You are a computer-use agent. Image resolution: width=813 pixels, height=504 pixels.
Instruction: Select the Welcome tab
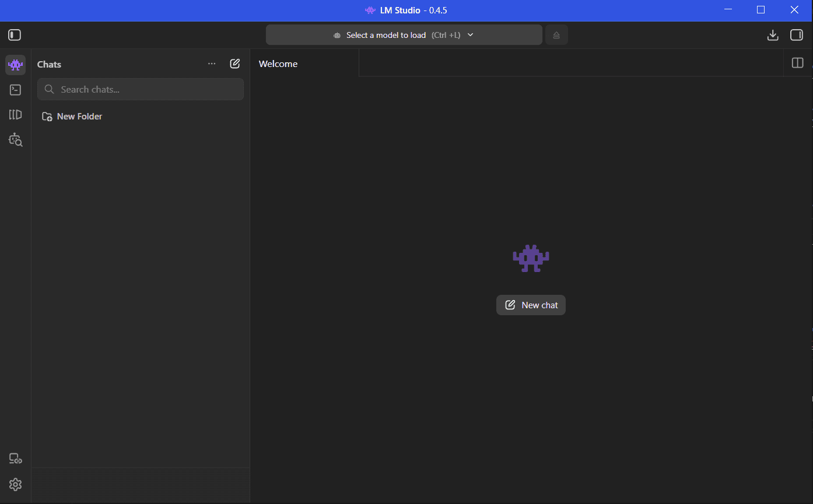[278, 64]
